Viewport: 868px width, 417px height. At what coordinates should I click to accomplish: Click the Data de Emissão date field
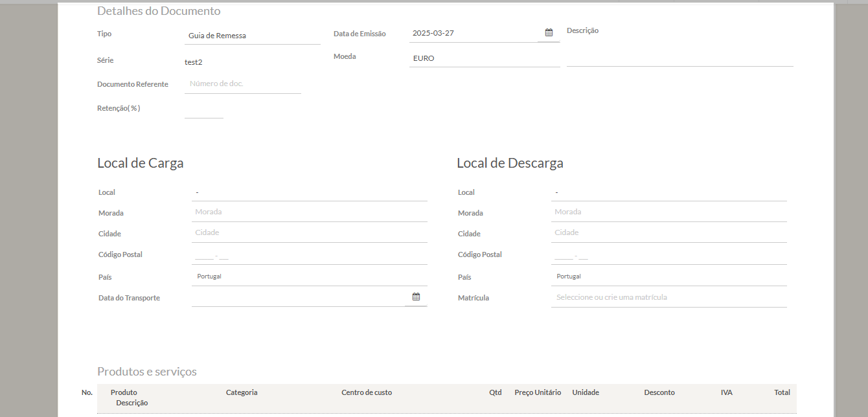(474, 33)
